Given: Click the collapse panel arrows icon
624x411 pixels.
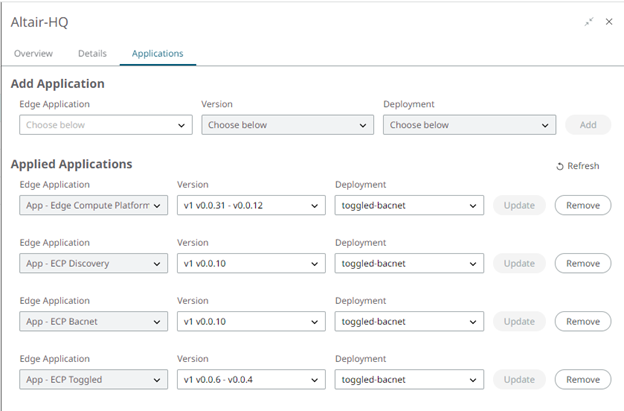Looking at the screenshot, I should click(x=590, y=21).
